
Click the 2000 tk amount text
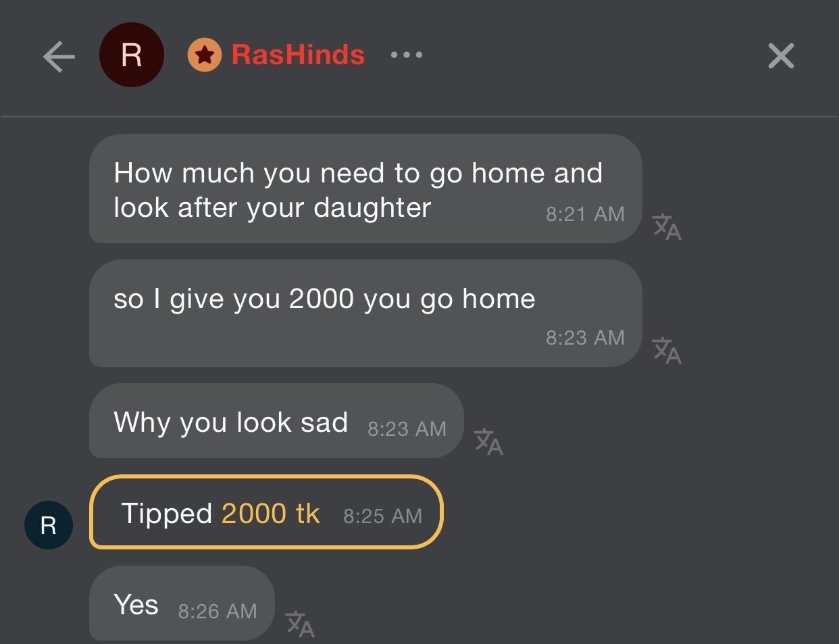(270, 514)
